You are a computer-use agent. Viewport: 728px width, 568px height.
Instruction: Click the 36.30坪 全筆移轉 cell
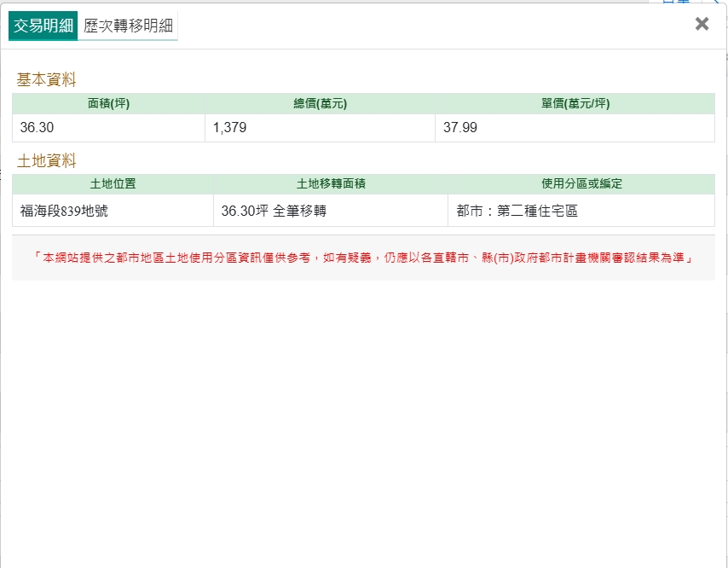(x=274, y=211)
